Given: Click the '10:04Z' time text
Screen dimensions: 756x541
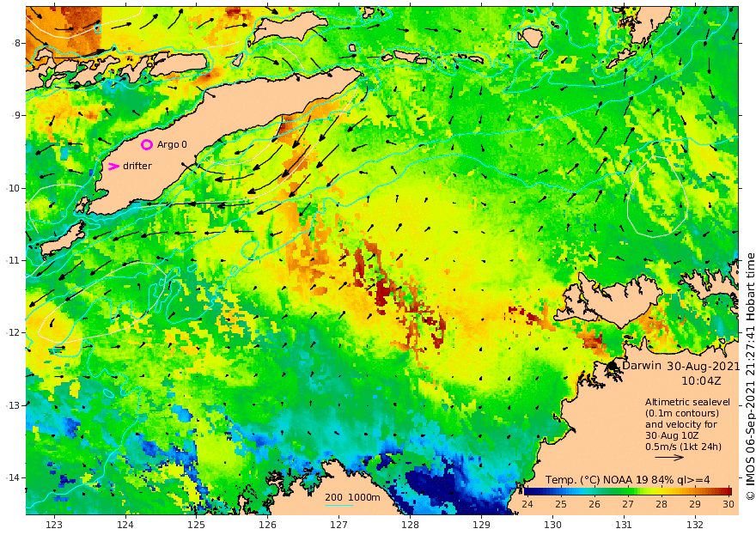Looking at the screenshot, I should coord(701,380).
